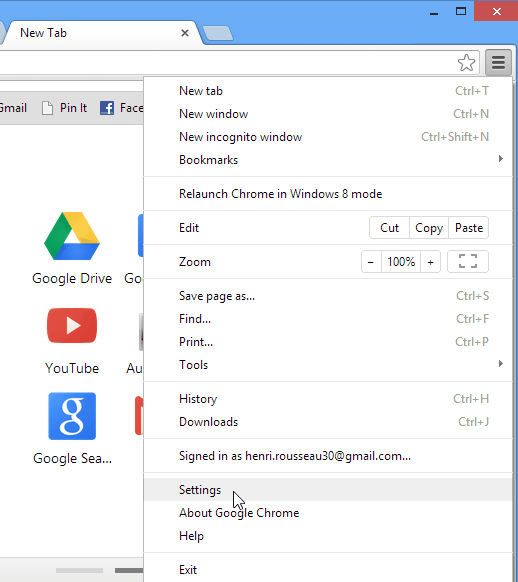The height and width of the screenshot is (582, 518).
Task: Select New tab menu item
Action: pyautogui.click(x=328, y=91)
